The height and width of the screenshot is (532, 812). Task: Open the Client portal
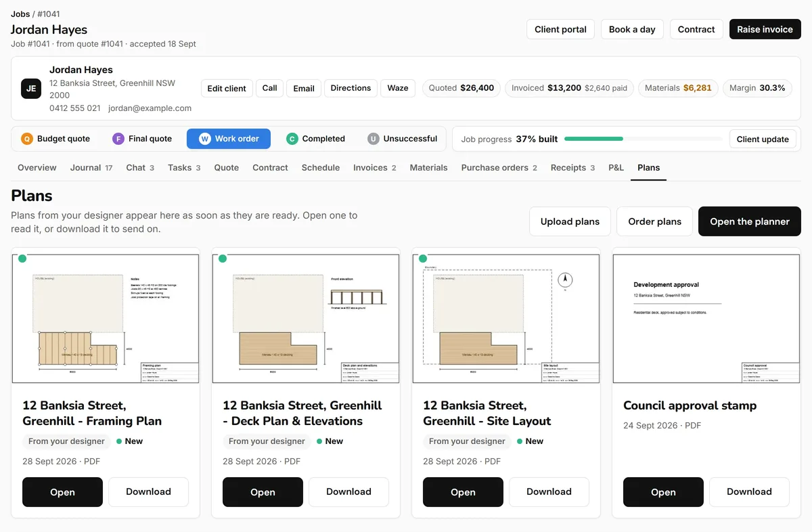[560, 29]
